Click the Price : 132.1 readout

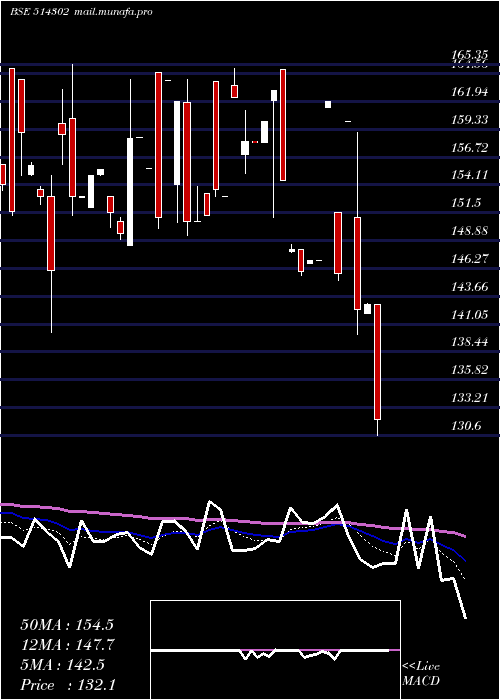point(68,685)
